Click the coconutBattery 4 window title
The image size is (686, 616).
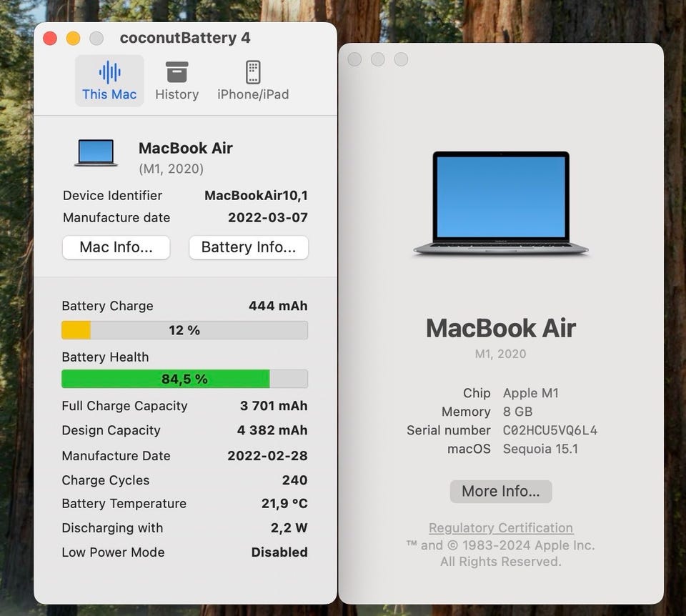(185, 38)
